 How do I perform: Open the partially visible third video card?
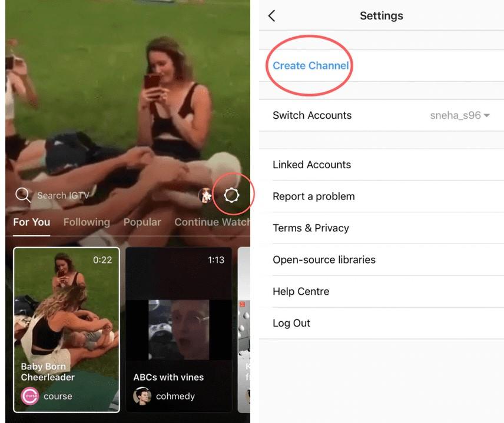pos(244,330)
